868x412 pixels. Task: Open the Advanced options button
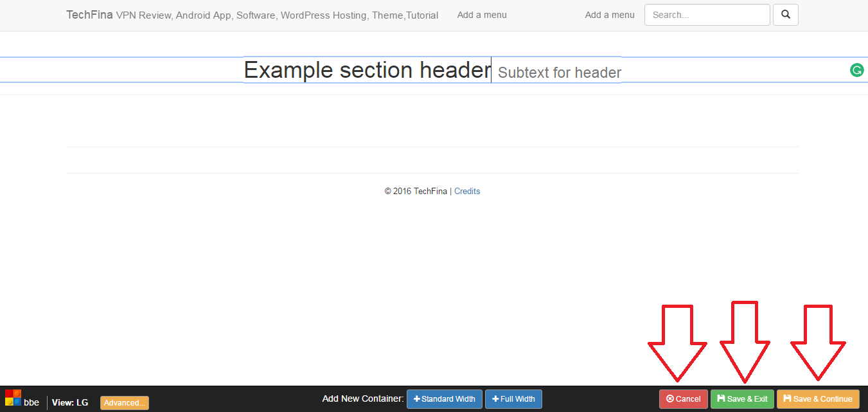tap(124, 403)
